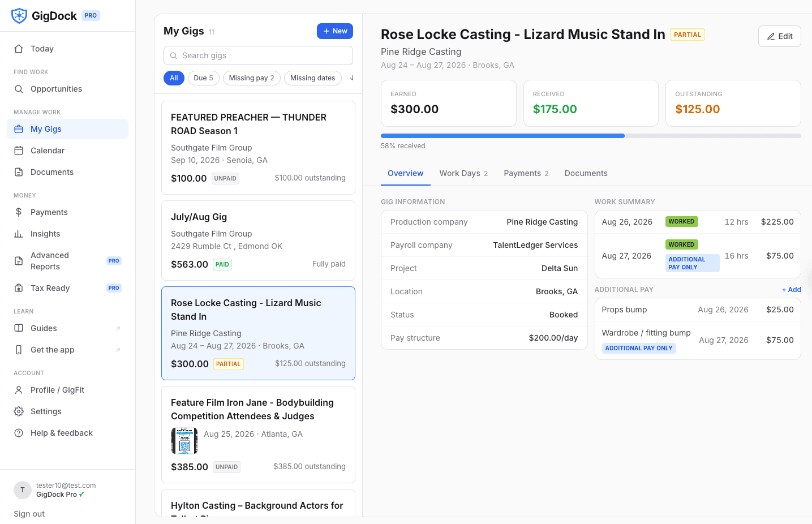Open Profile / GigFit person icon
Image resolution: width=812 pixels, height=524 pixels.
coord(19,390)
